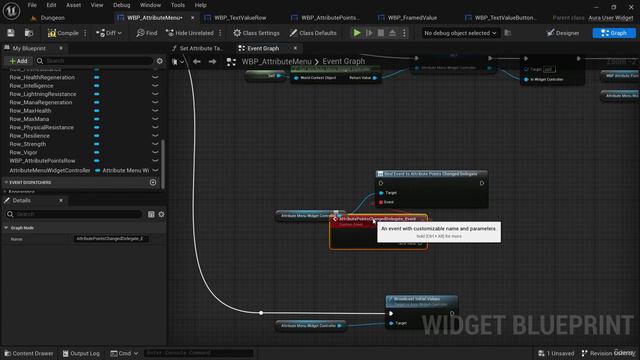Viewport: 640px width, 360px height.
Task: Switch to WBP_AttributePoints tab
Action: click(330, 18)
